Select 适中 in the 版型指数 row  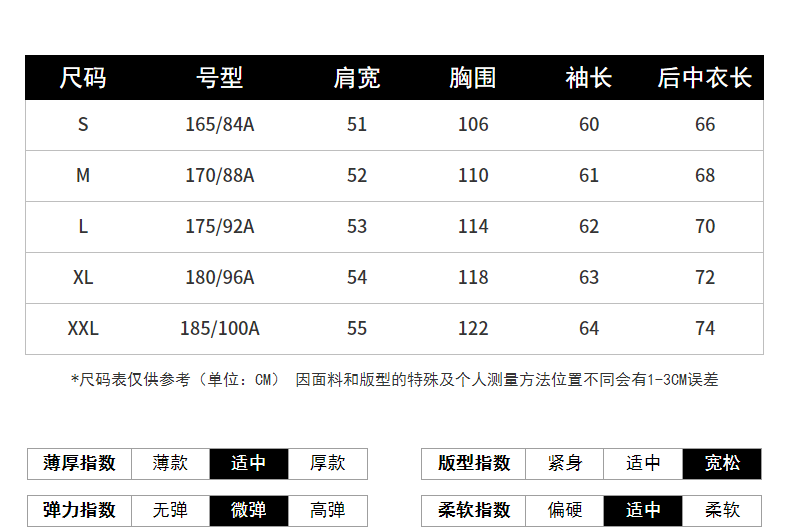(643, 464)
